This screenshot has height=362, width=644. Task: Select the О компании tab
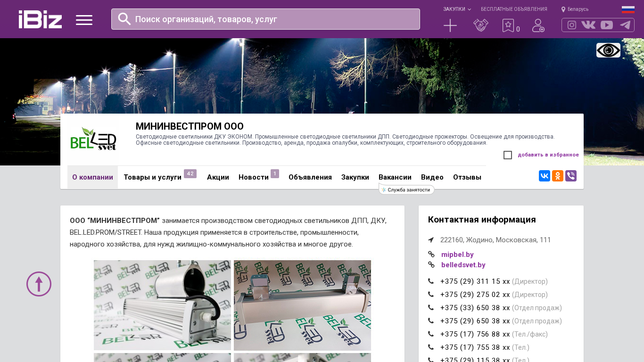click(92, 177)
